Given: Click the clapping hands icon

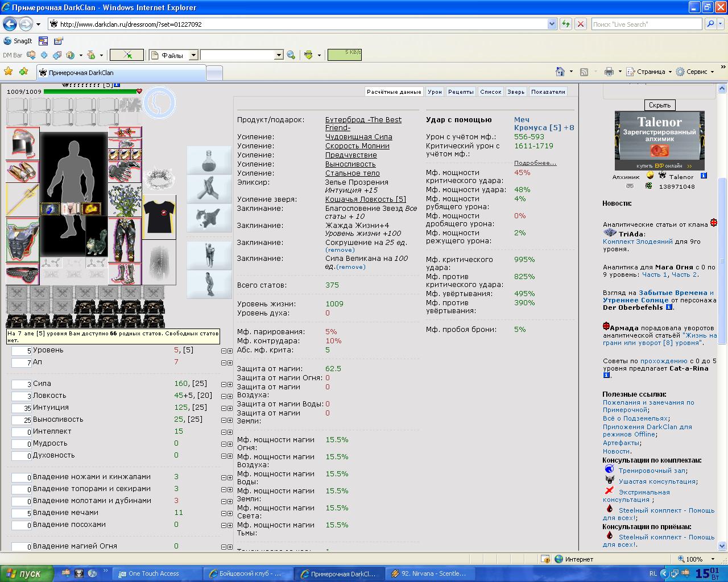Looking at the screenshot, I should [209, 189].
